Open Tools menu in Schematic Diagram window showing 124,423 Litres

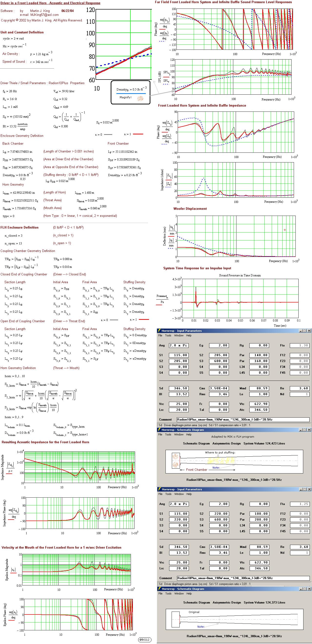(x=168, y=434)
